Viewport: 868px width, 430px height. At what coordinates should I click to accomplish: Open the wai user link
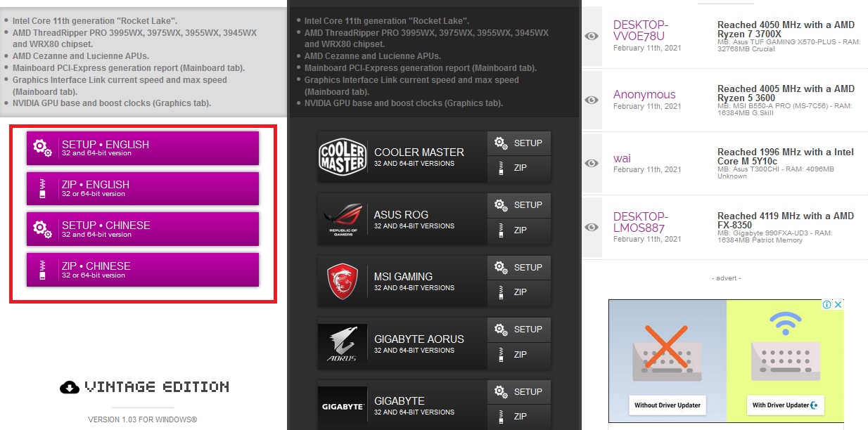pos(622,158)
